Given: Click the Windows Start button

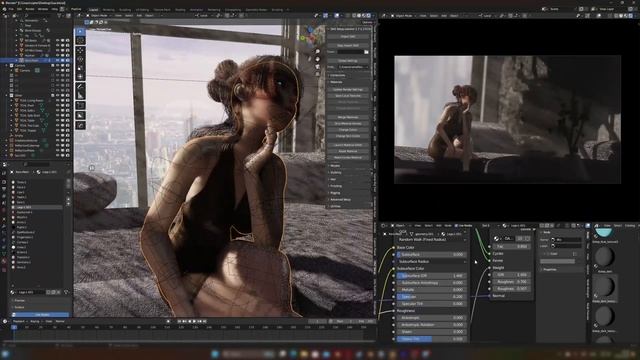Looking at the screenshot, I should pos(215,353).
